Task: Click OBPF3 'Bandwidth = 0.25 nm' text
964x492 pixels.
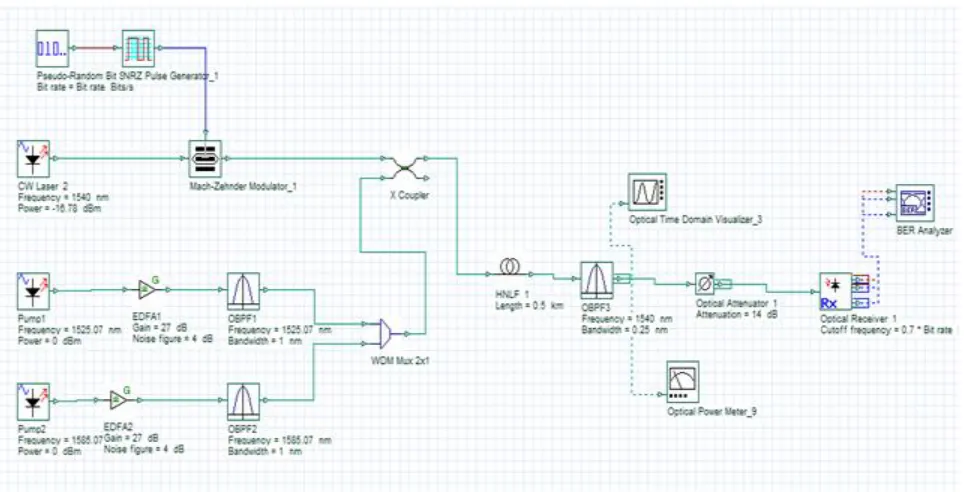Action: [x=623, y=330]
